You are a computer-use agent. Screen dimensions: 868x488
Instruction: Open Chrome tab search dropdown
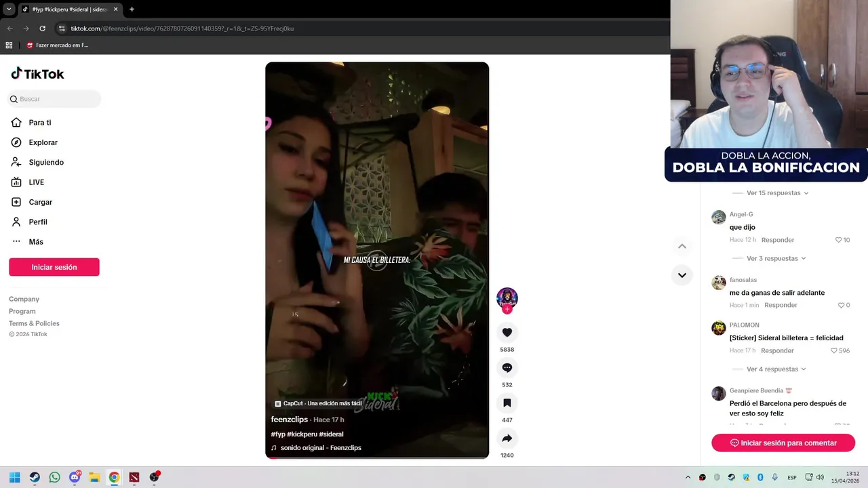click(9, 9)
